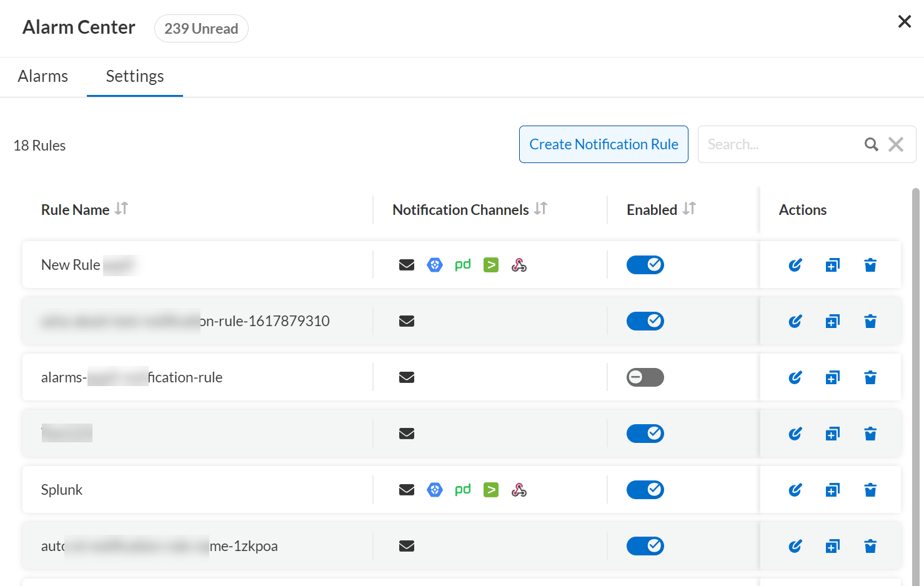
Task: Click the PagerDuty icon in Splunk row
Action: tap(463, 490)
